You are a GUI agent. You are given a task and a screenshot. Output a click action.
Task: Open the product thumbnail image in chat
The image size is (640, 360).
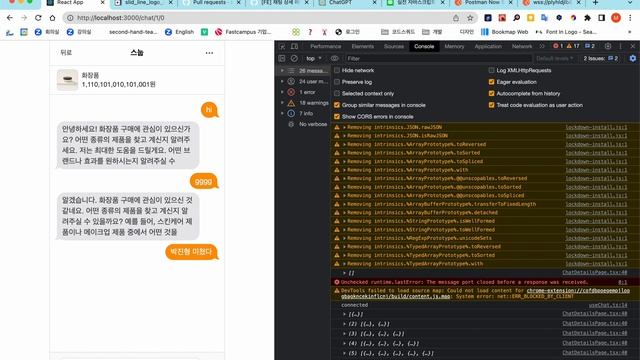pyautogui.click(x=67, y=80)
